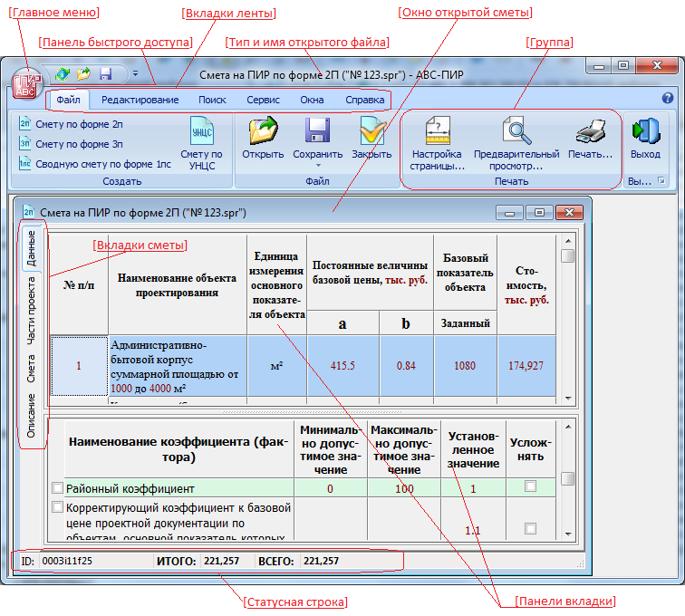Open the ABC-ПИР main menu orb

tap(26, 83)
